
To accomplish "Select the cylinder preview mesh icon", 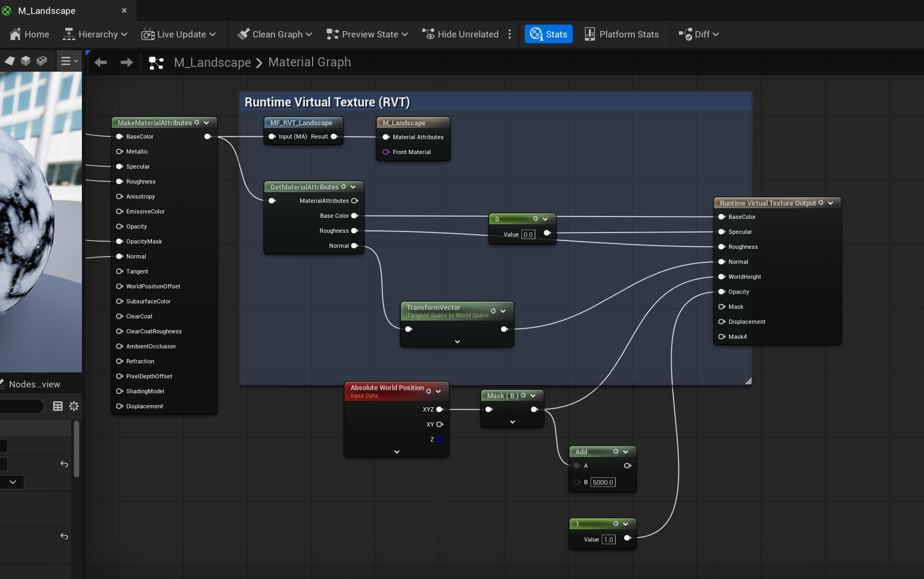I will click(x=41, y=60).
